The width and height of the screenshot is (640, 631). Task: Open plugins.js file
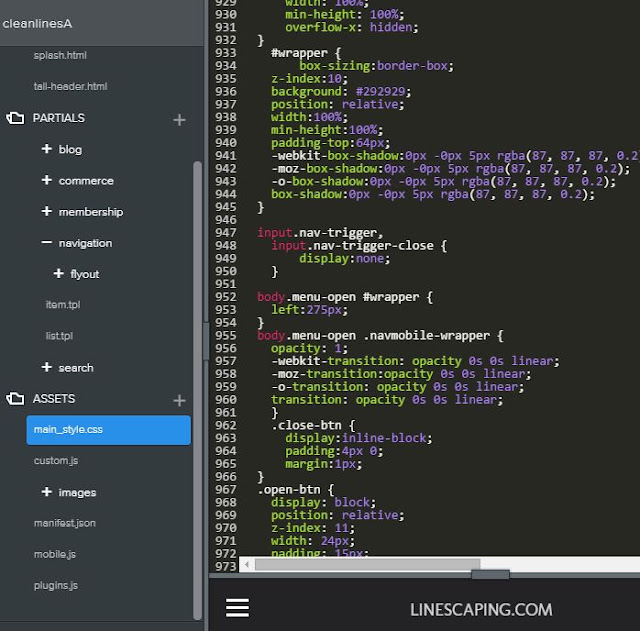(56, 585)
